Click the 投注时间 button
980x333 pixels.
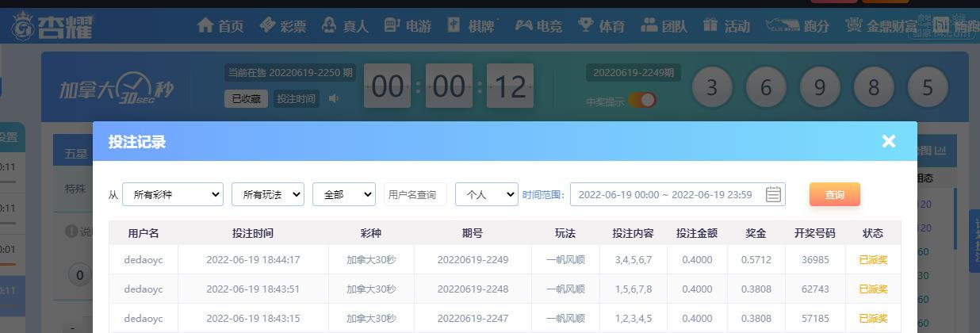pyautogui.click(x=296, y=99)
